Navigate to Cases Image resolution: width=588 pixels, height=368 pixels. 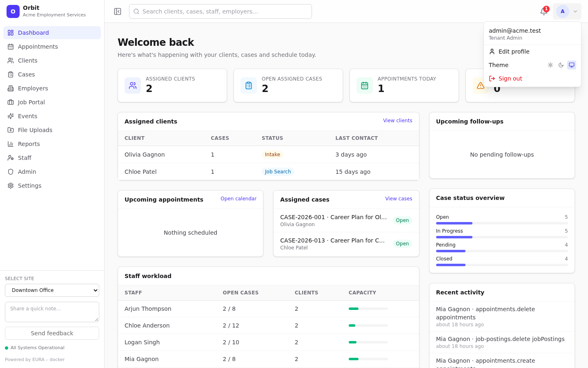pyautogui.click(x=52, y=74)
